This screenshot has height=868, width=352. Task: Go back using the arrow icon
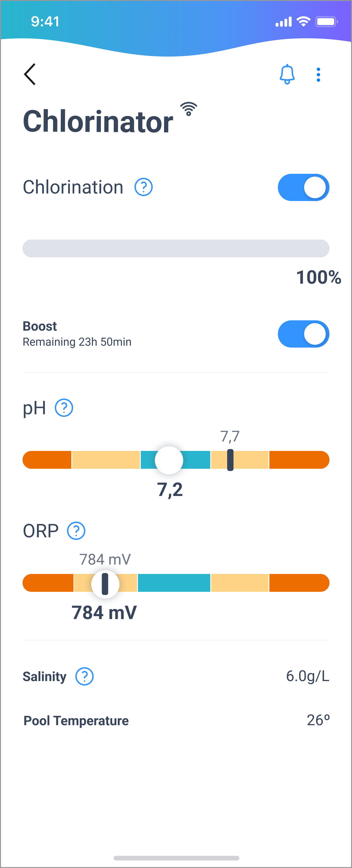click(30, 74)
